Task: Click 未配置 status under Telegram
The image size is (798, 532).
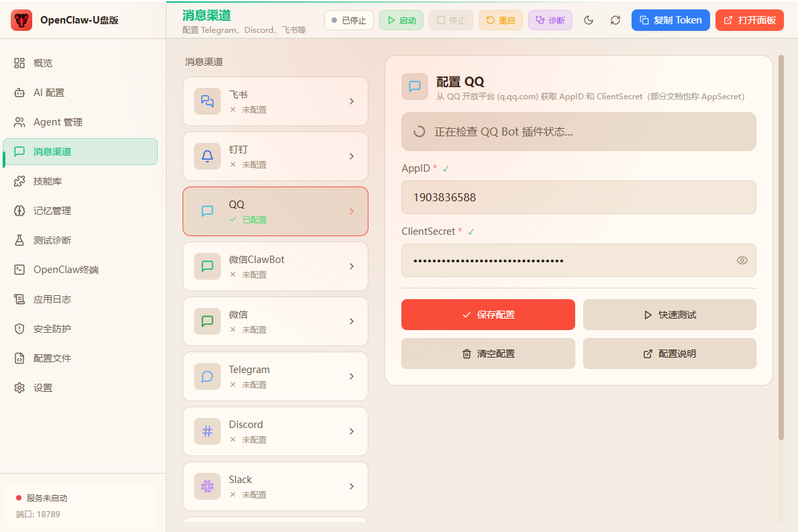Action: click(x=254, y=385)
